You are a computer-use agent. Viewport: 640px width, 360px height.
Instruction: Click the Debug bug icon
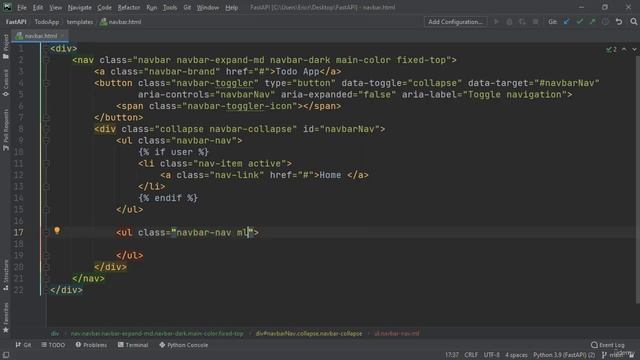click(509, 22)
